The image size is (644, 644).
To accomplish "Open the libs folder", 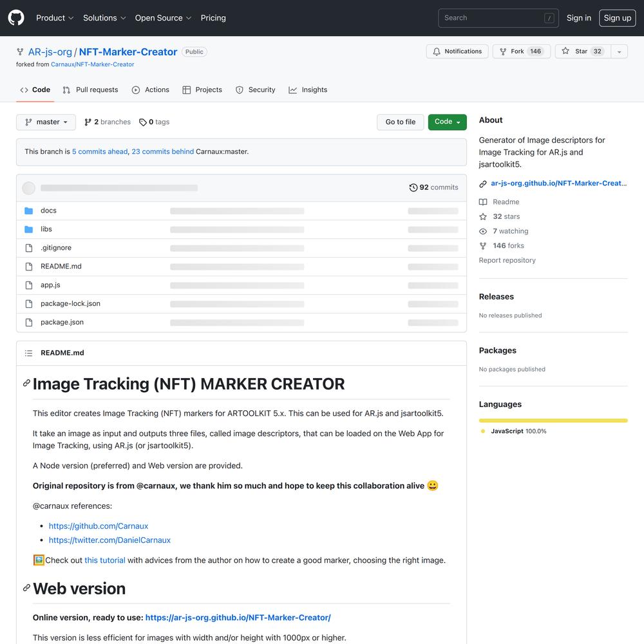I will 46,229.
